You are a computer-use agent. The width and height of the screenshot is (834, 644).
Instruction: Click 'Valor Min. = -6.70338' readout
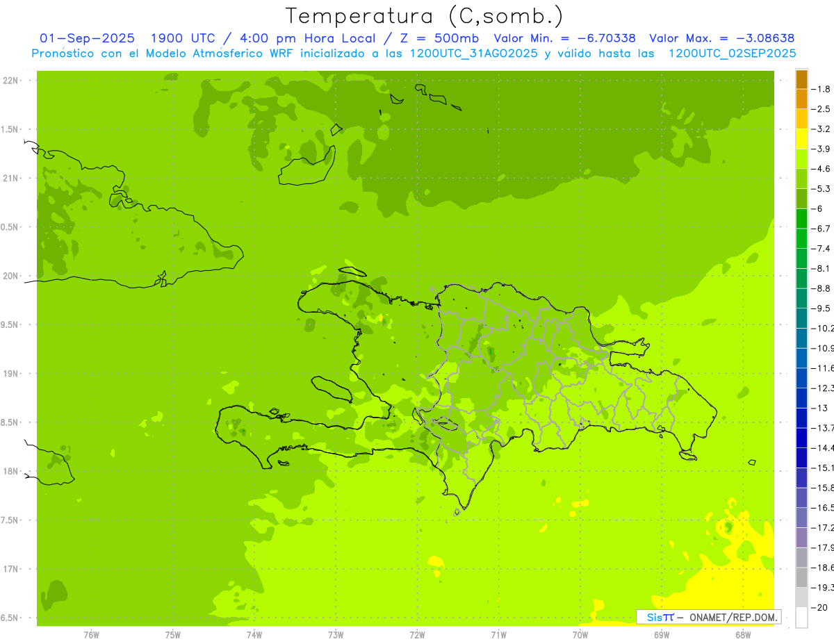pos(564,38)
